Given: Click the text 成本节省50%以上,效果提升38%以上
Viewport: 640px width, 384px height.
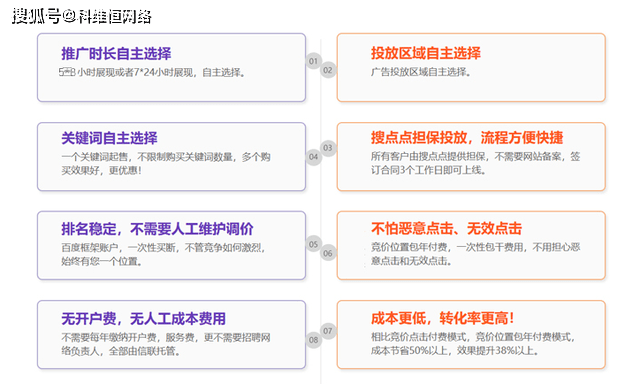Looking at the screenshot, I should (455, 351).
